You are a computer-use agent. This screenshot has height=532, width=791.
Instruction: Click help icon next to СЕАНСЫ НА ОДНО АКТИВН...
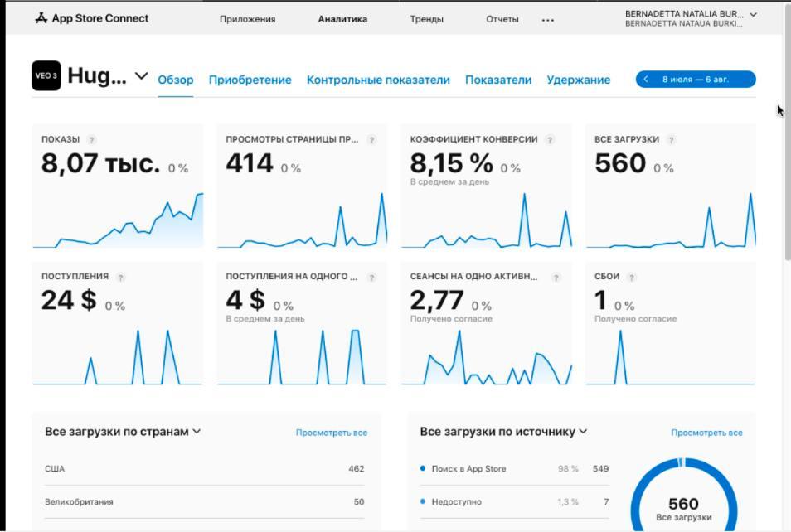(556, 277)
